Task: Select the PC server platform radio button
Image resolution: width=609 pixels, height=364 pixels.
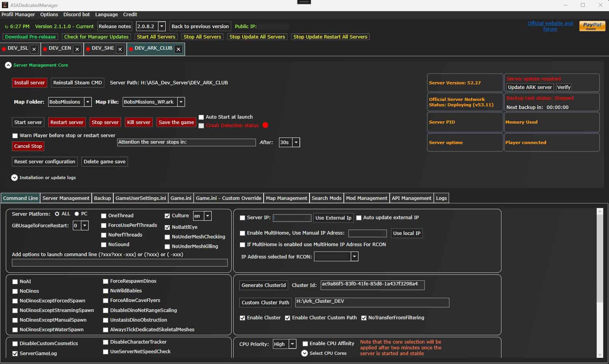Action: (77, 214)
